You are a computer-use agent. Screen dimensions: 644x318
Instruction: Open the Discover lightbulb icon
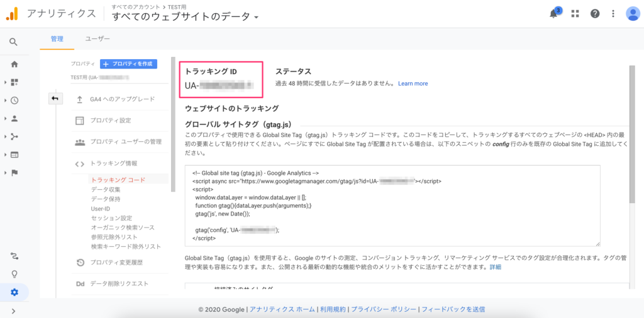(14, 274)
